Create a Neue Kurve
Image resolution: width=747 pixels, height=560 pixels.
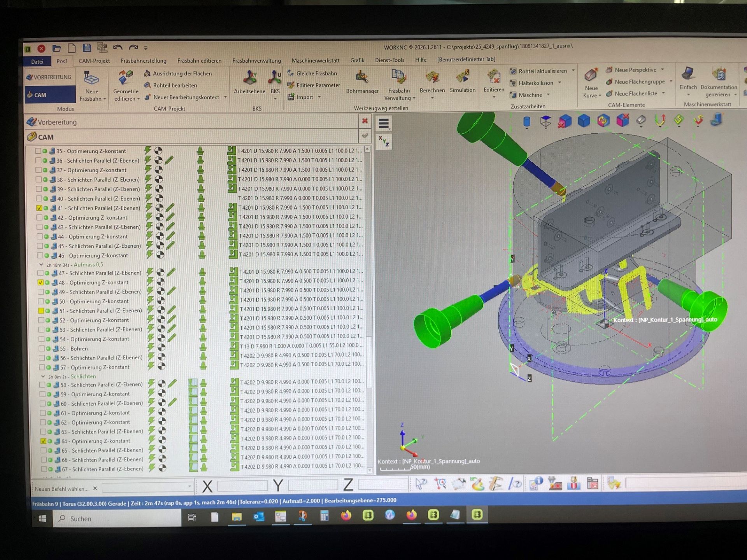point(592,83)
